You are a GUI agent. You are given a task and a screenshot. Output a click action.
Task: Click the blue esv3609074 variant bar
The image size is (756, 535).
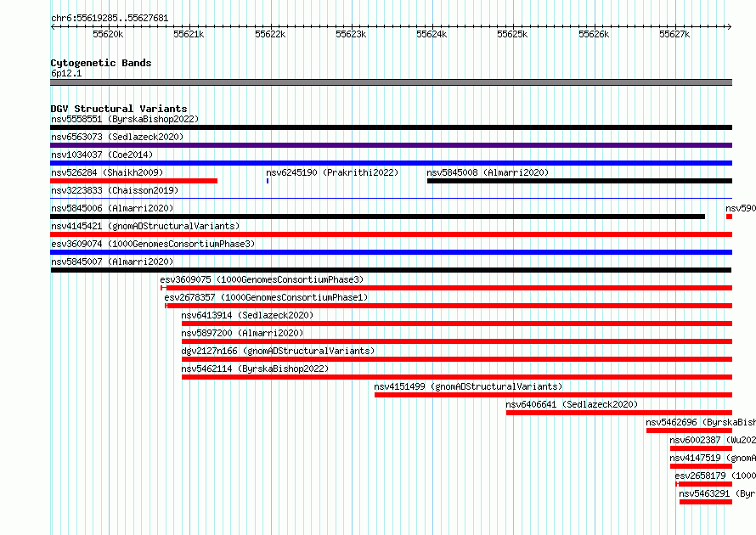coord(391,252)
